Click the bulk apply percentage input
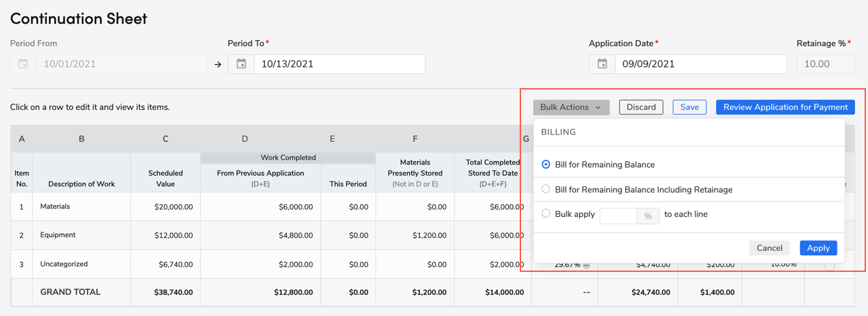This screenshot has width=868, height=316. [x=618, y=216]
